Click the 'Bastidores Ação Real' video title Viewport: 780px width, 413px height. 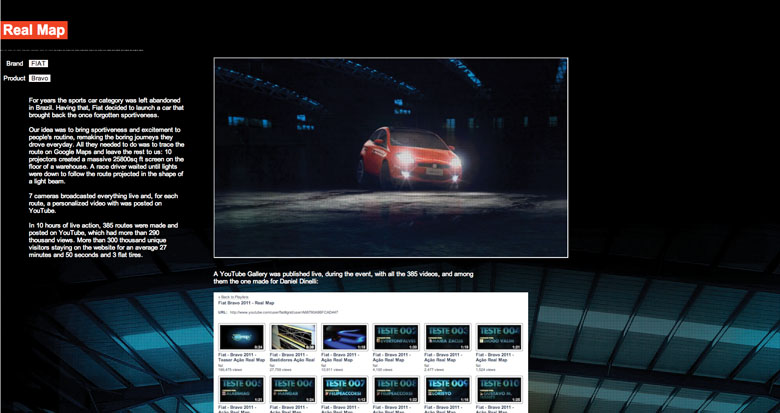(293, 357)
